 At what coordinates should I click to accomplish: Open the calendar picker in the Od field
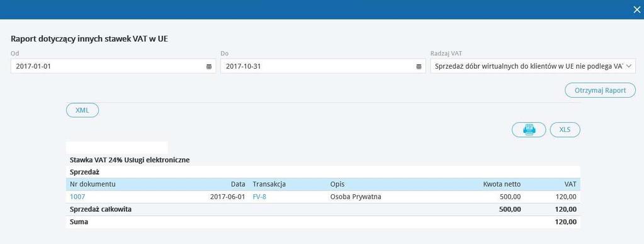click(x=208, y=66)
